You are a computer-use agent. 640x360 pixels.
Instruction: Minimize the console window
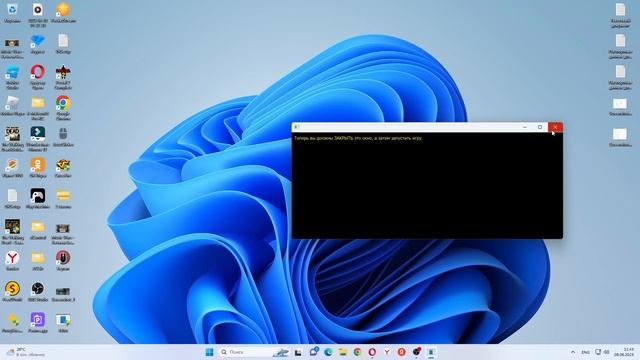(525, 127)
